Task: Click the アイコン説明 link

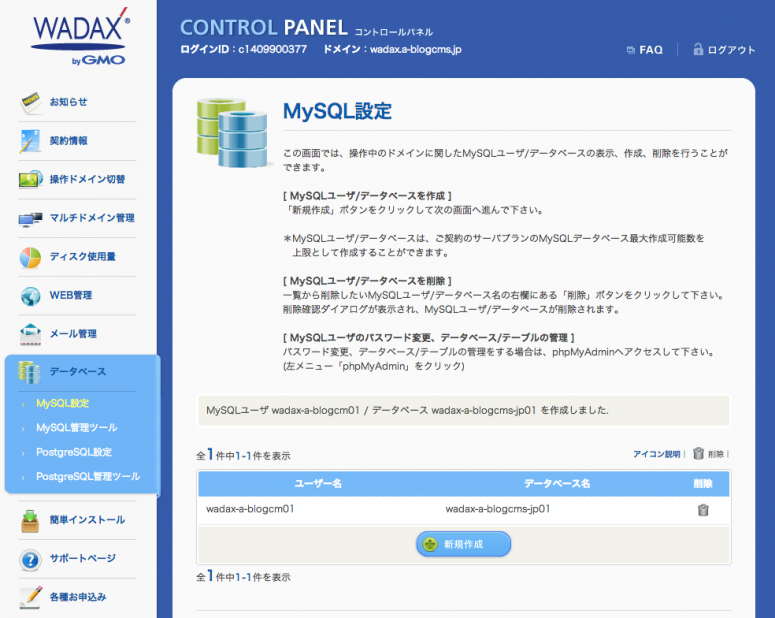Action: click(x=655, y=454)
